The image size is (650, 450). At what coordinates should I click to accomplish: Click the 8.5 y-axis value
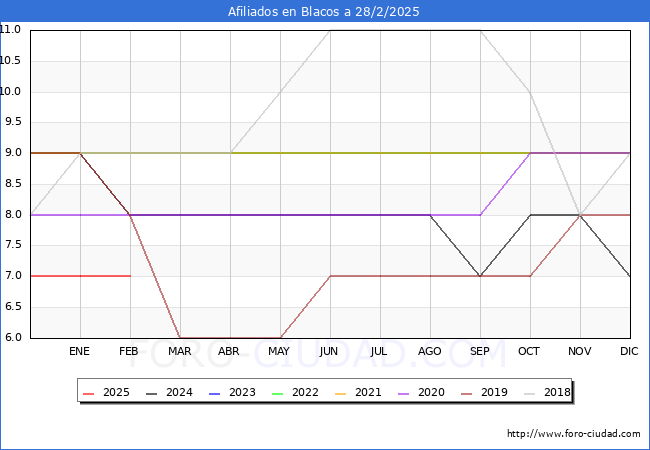(x=13, y=184)
